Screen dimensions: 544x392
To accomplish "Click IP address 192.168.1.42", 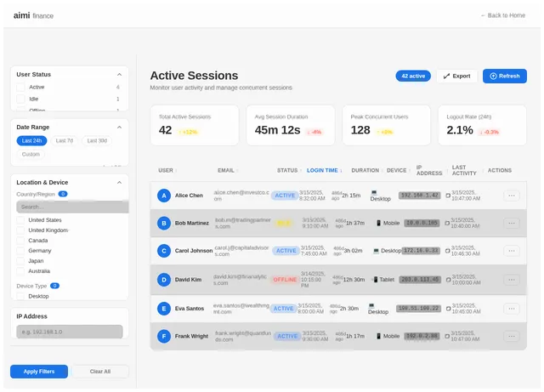I will point(419,196).
